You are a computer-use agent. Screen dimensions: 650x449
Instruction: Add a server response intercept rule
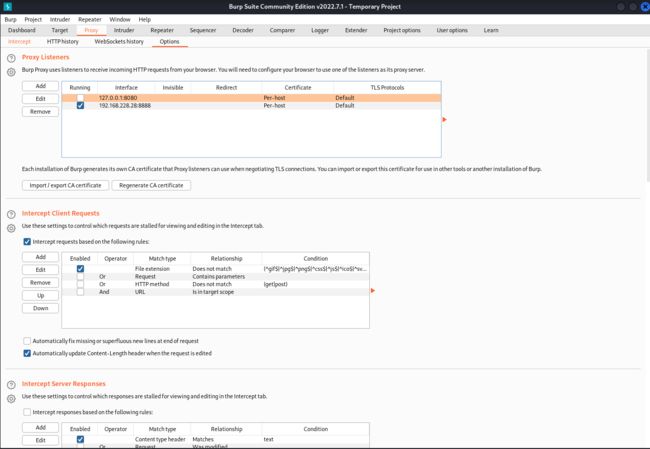coord(40,427)
